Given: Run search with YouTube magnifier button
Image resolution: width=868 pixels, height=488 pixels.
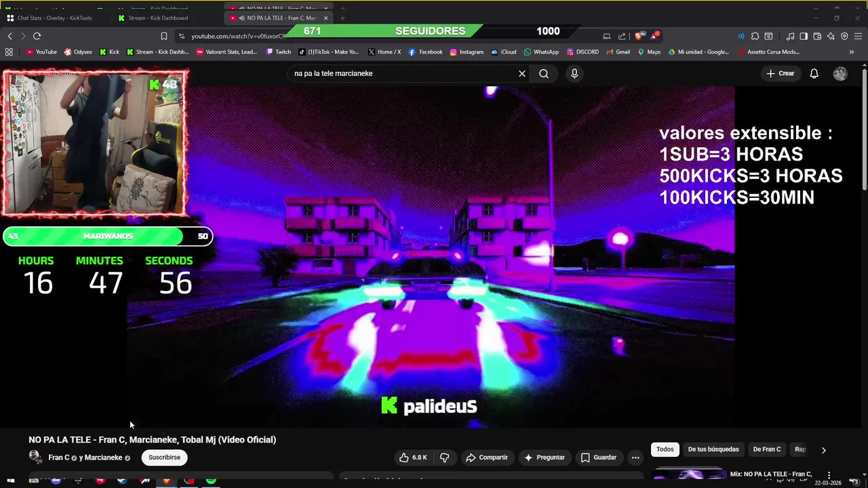Looking at the screenshot, I should [544, 73].
